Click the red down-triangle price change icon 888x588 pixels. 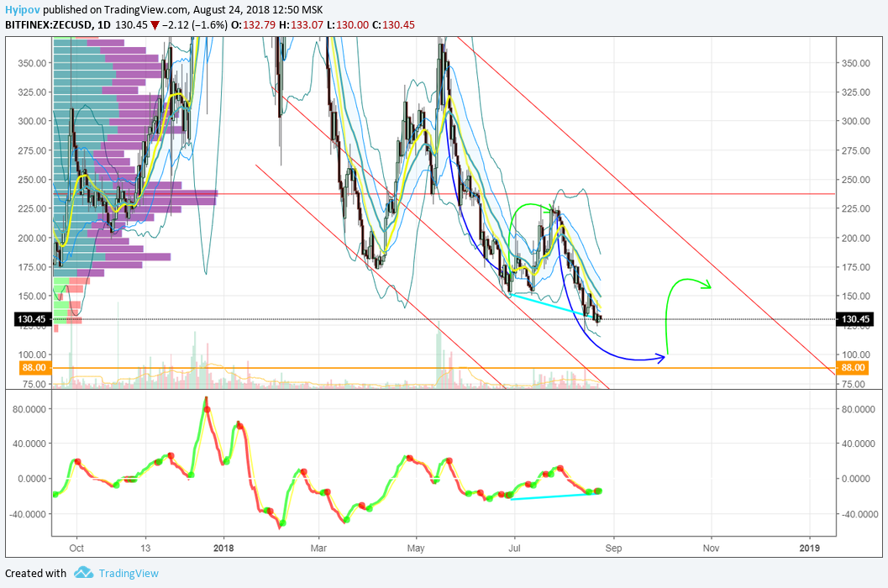point(155,25)
